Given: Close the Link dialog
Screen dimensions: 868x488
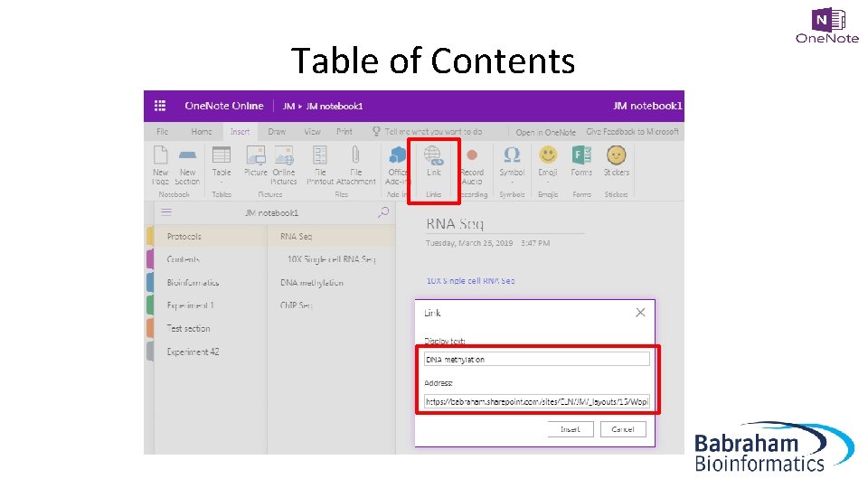Looking at the screenshot, I should 640,312.
